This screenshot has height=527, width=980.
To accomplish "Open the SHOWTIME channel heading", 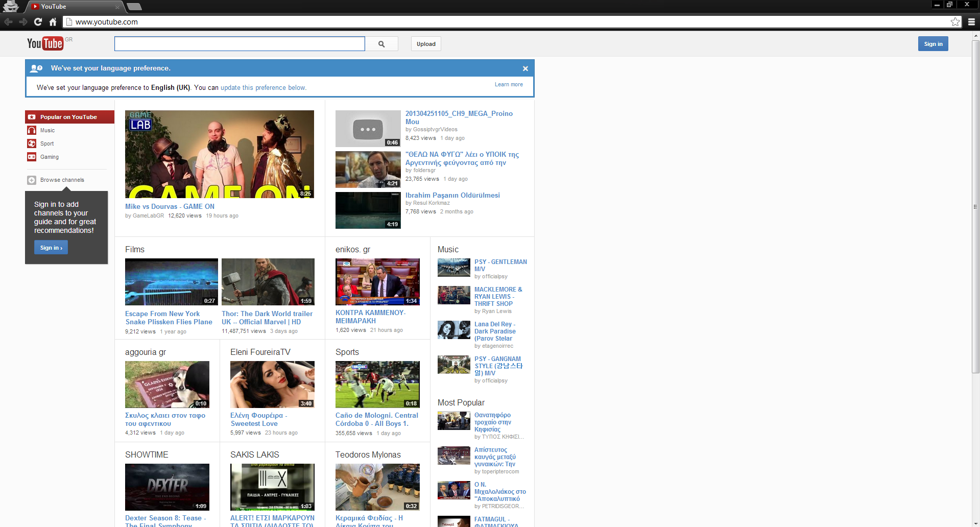I will pyautogui.click(x=147, y=454).
